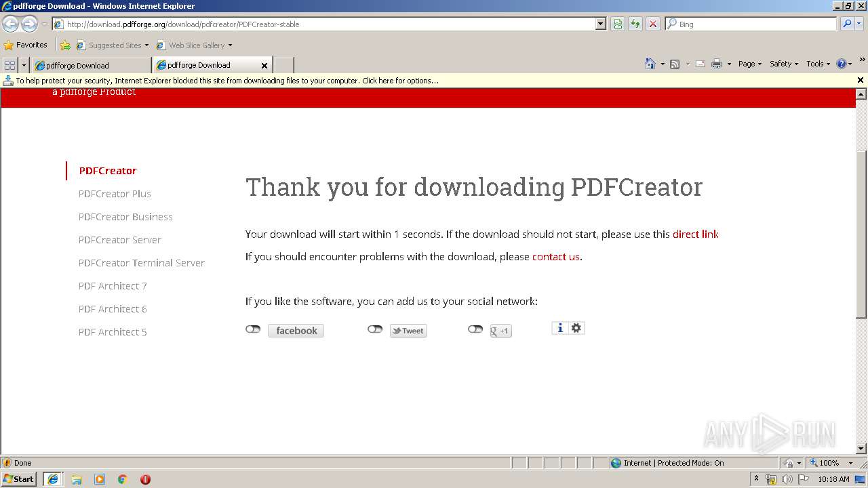Click the vertical scrollbar down arrow
The image size is (868, 488).
(861, 449)
